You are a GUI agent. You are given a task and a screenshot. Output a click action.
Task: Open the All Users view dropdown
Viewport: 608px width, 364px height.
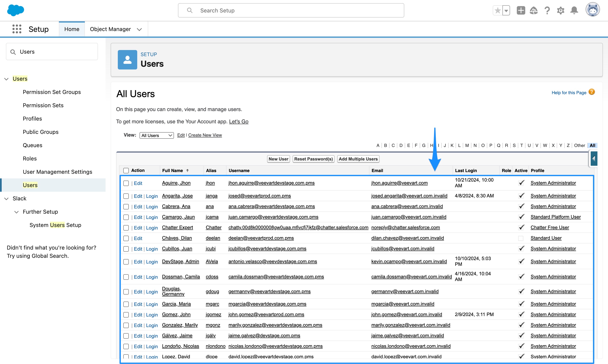click(x=156, y=135)
